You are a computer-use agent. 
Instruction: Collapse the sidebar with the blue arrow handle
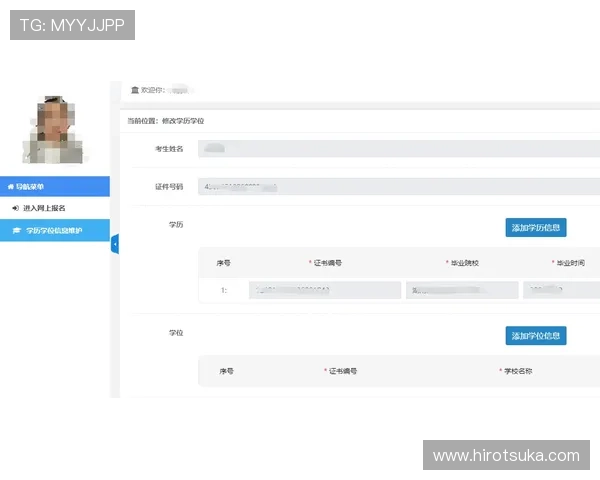click(x=115, y=244)
